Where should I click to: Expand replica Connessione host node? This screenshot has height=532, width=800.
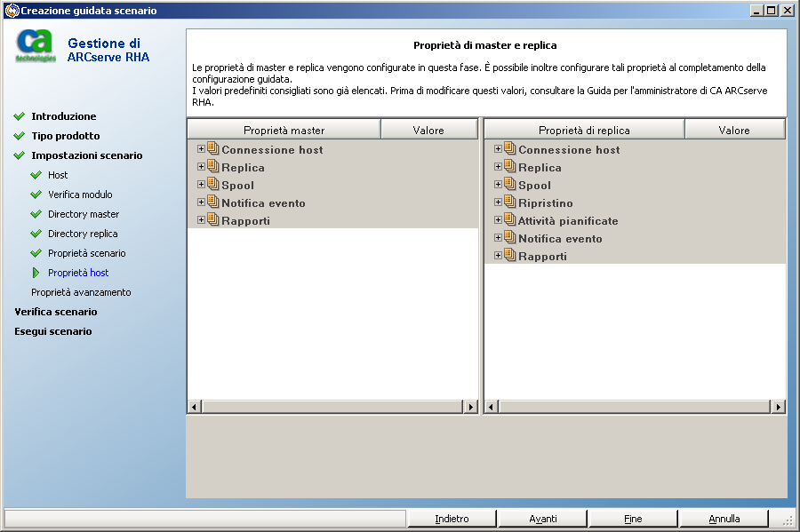click(498, 149)
